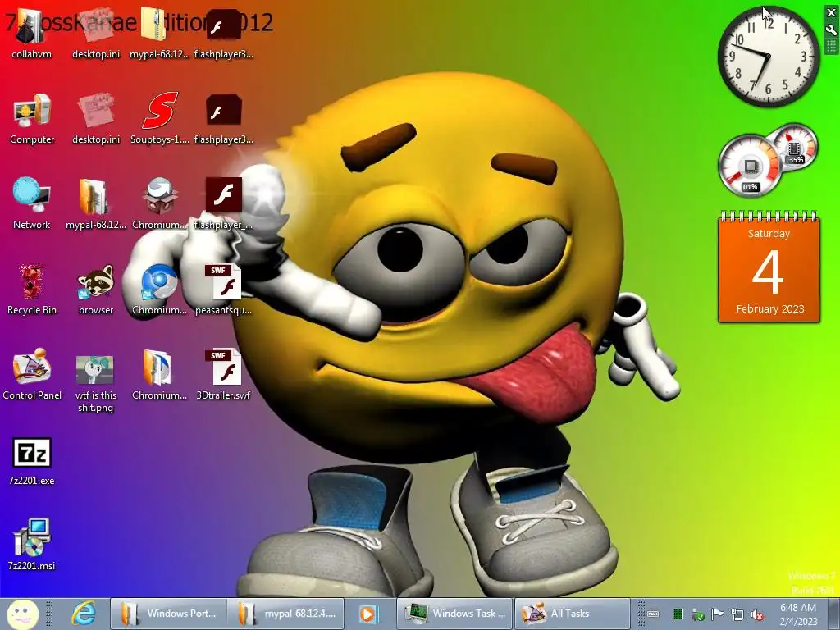Open the Action Center flag icon

(717, 614)
